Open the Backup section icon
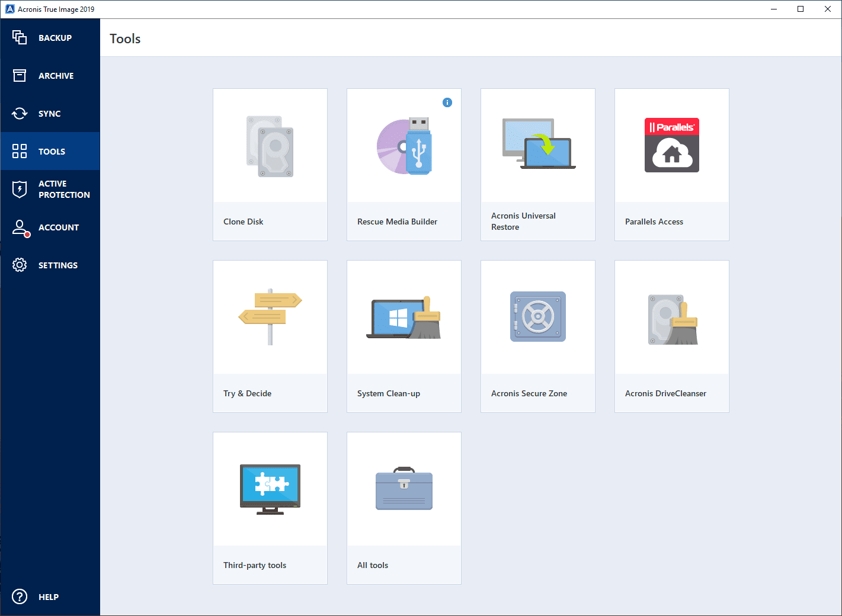This screenshot has width=842, height=616. [20, 37]
